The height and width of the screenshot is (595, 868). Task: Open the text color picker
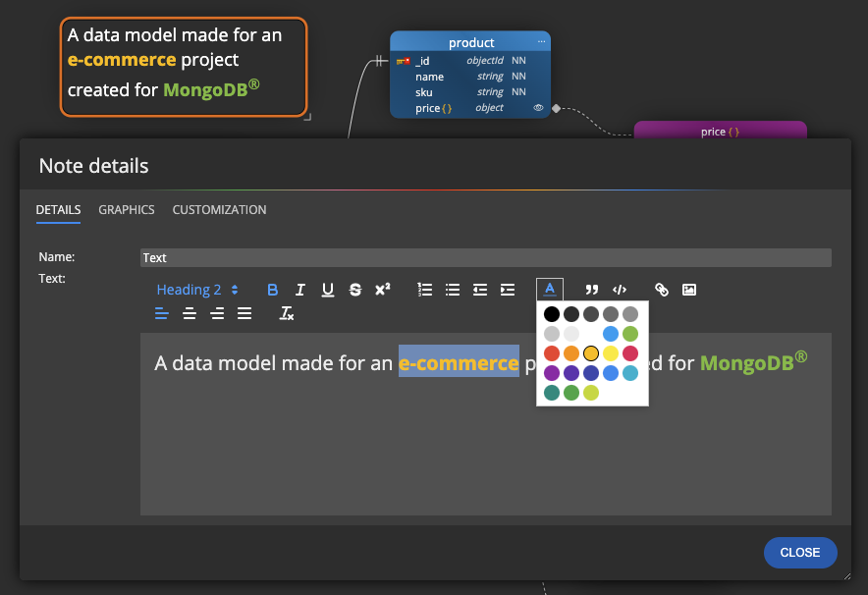[x=549, y=289]
